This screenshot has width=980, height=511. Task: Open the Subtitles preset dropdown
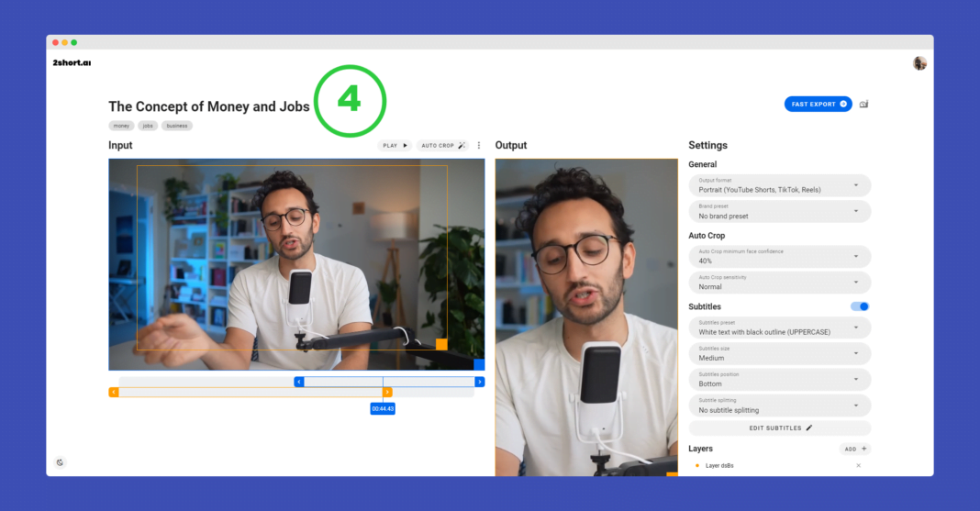click(x=780, y=328)
